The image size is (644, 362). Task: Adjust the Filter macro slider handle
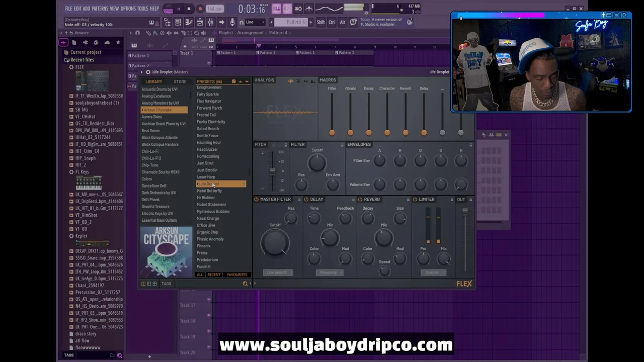(332, 133)
